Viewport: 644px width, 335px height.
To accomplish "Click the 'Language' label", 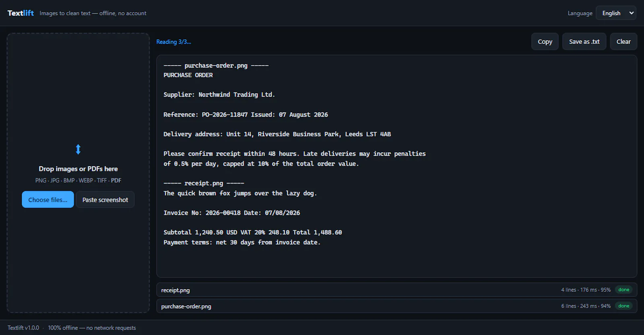I will (x=580, y=13).
